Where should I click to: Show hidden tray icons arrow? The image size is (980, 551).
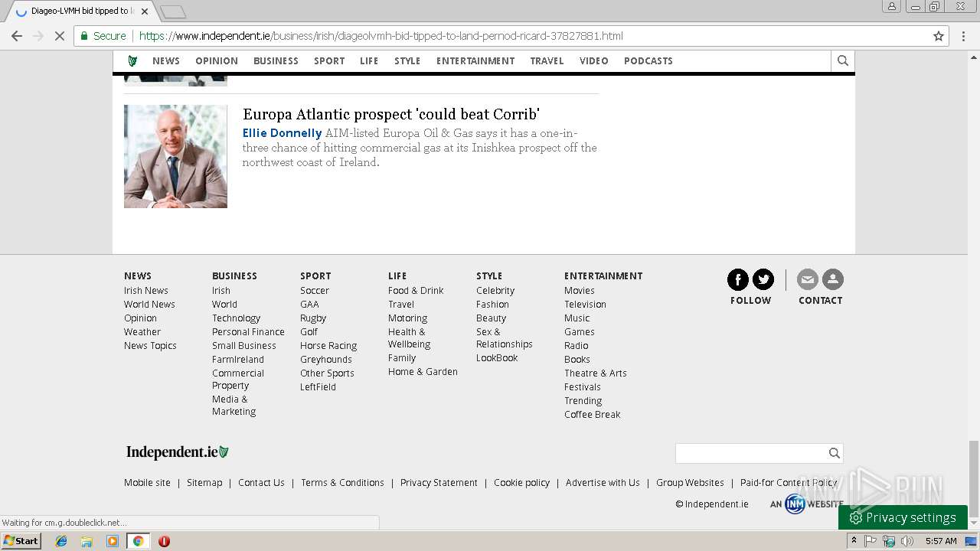854,541
